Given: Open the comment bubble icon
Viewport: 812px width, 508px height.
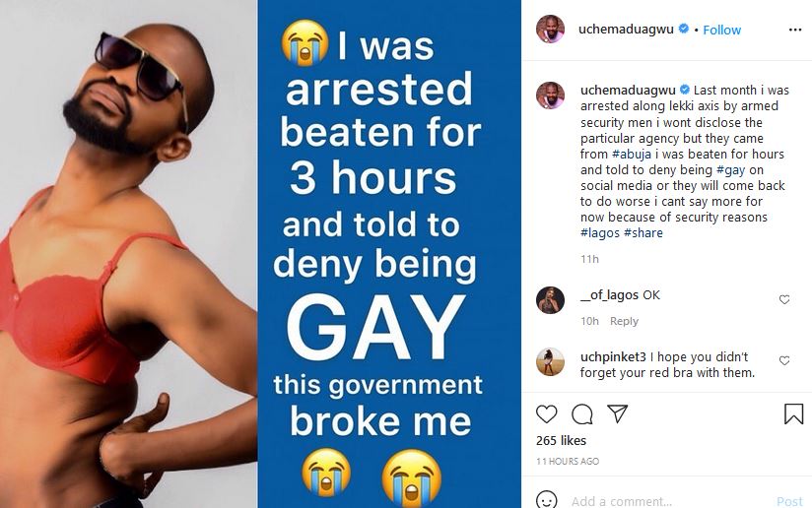Looking at the screenshot, I should coord(582,414).
